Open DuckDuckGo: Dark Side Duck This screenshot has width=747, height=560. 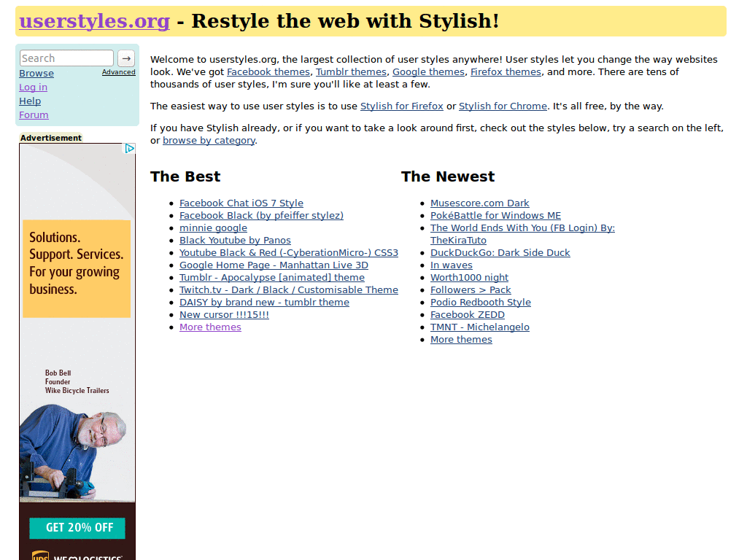(500, 253)
